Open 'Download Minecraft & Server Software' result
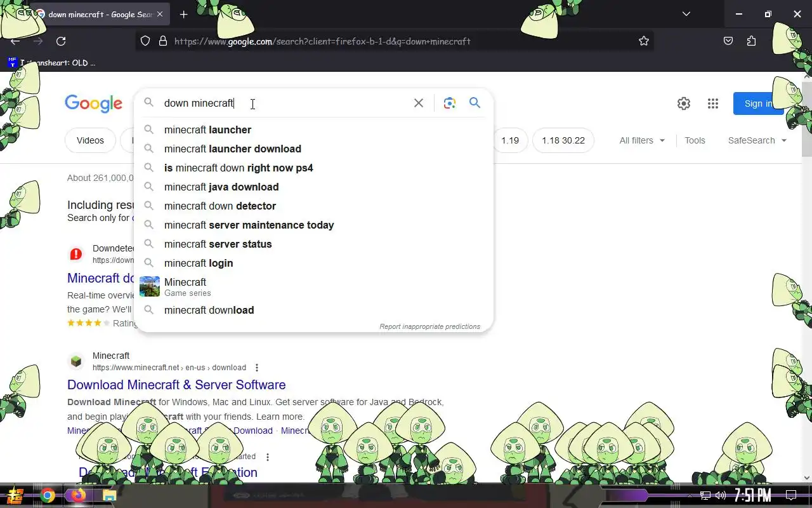 point(176,385)
